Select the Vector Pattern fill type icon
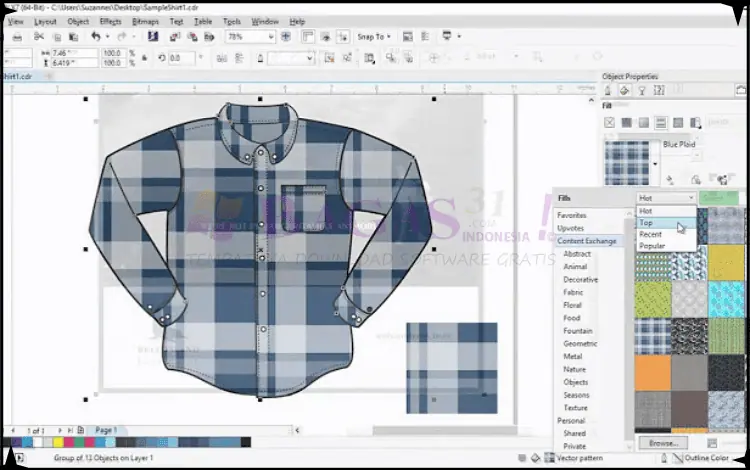 [x=661, y=123]
